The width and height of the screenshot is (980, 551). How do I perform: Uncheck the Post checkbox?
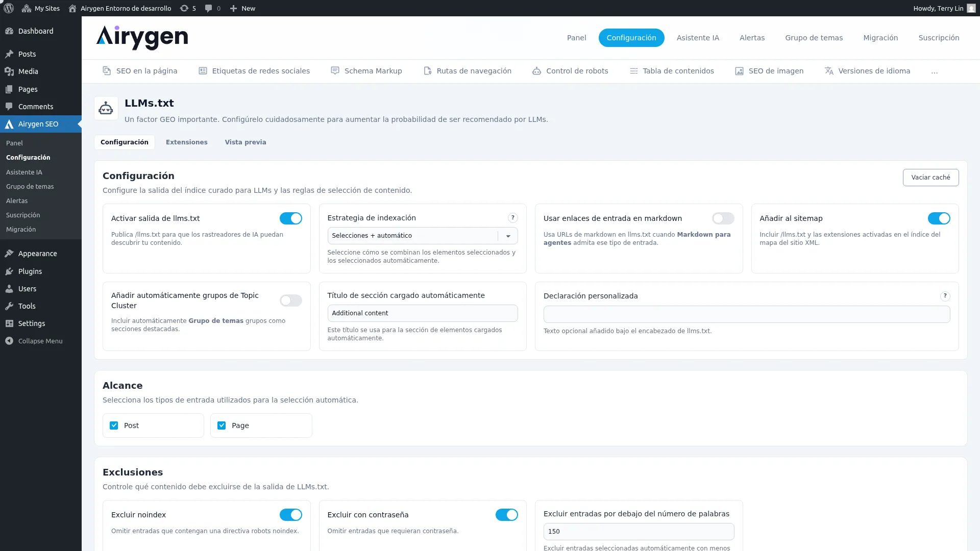pos(114,425)
